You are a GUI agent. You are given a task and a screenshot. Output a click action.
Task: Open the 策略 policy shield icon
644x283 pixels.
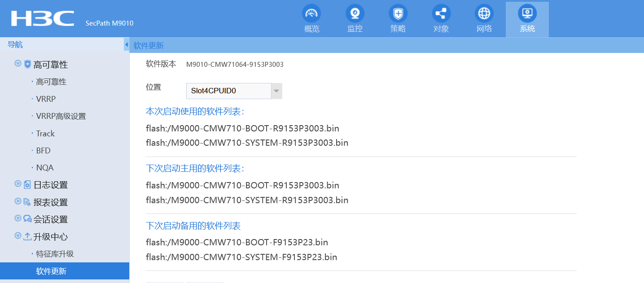click(398, 13)
